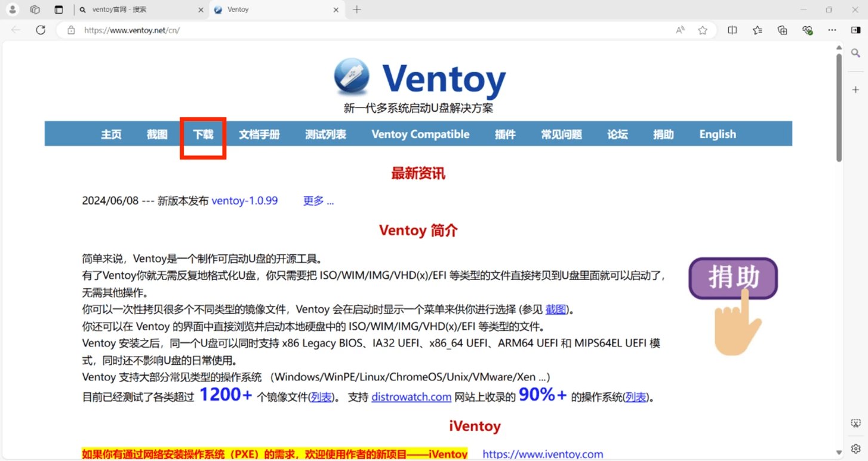The image size is (868, 461).
Task: Click the browser back arrow
Action: 16,30
